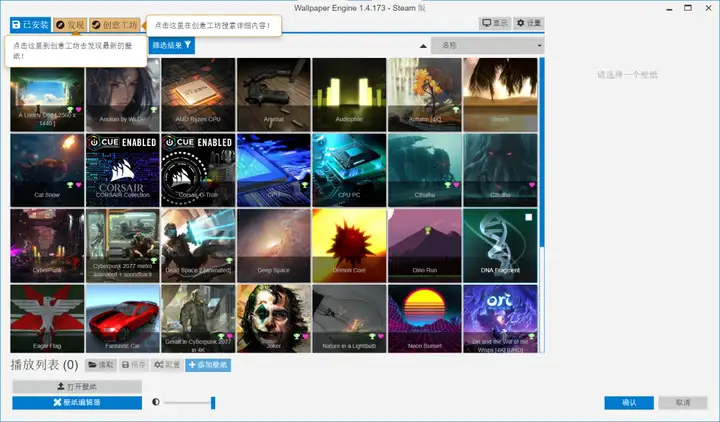Select the Nature in a Lightbulb wallpaper
The height and width of the screenshot is (422, 720).
[x=349, y=319]
